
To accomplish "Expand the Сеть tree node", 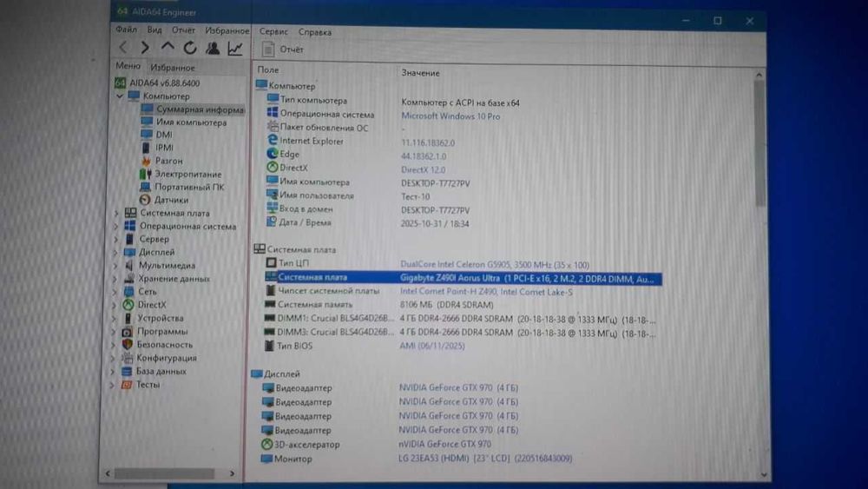I will click(115, 292).
